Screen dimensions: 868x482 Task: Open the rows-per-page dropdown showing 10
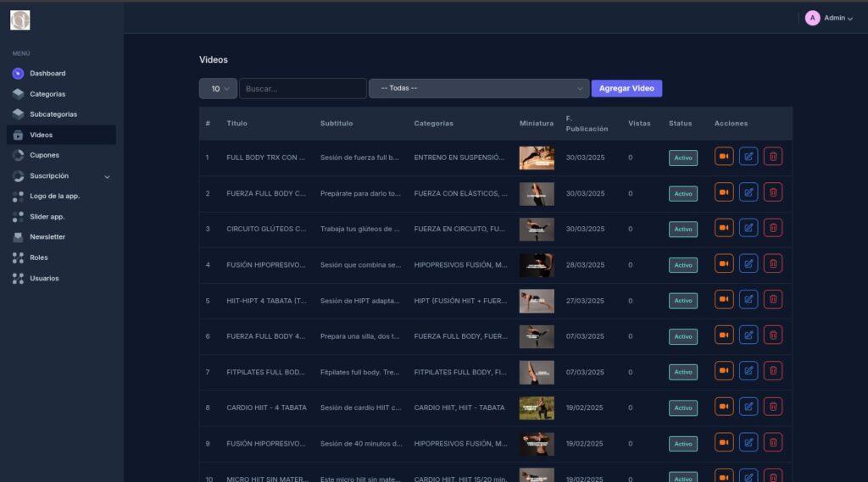tap(218, 89)
